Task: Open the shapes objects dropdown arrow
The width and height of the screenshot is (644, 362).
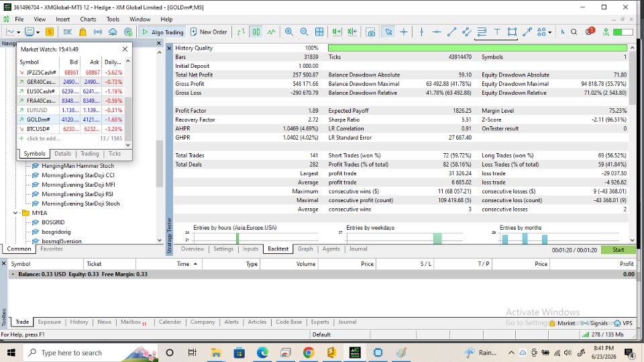Action: [x=549, y=32]
